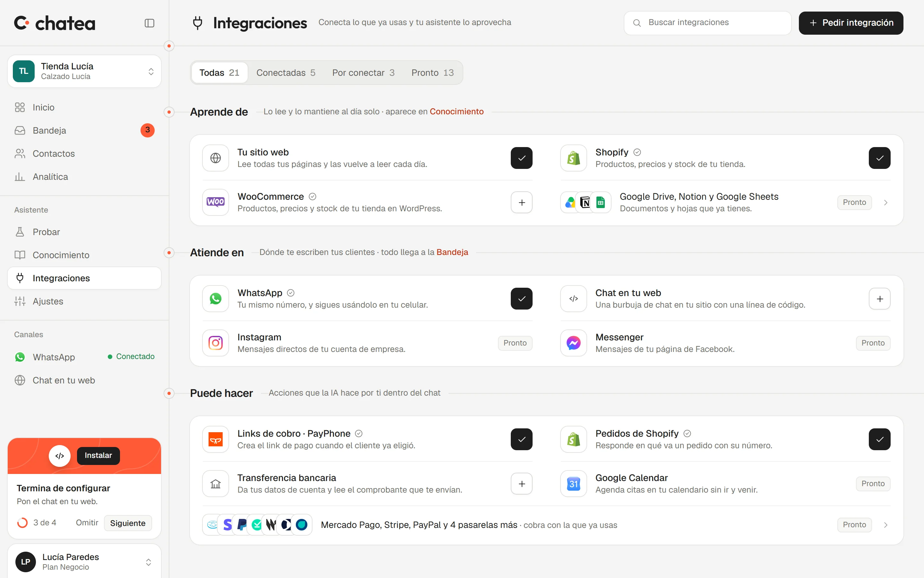
Task: Toggle the PayPhone links connected checkmark
Action: coord(522,439)
